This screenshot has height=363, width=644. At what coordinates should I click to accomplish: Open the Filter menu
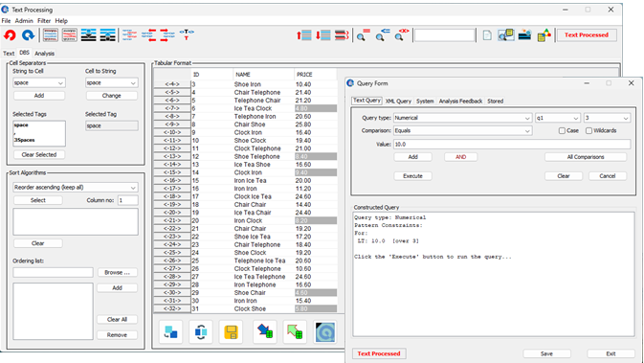(44, 20)
